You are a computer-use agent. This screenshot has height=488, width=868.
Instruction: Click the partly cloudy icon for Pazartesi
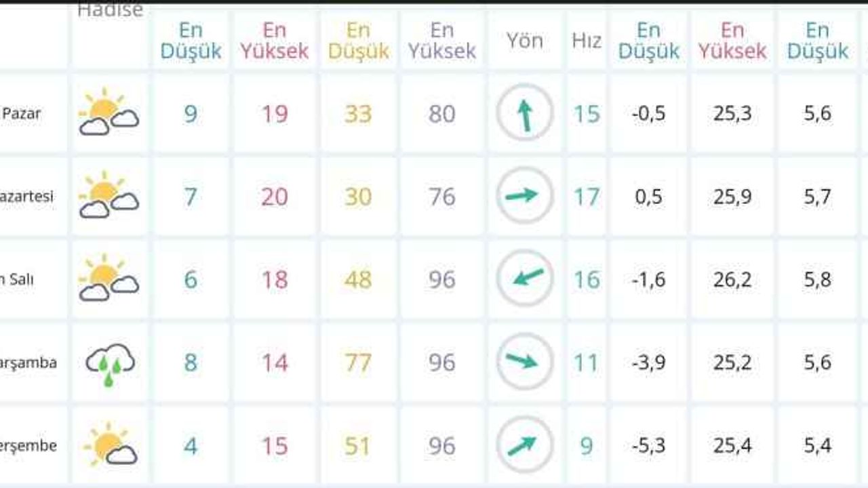click(109, 196)
